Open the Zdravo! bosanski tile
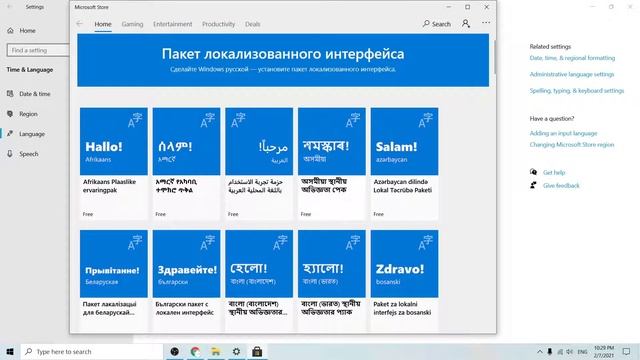The image size is (640, 360). coord(404,281)
